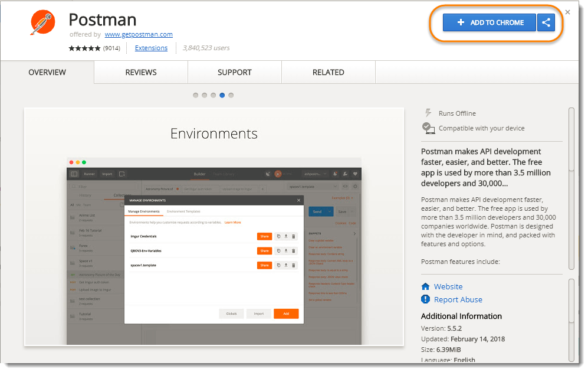Select the fourth carousel dot
This screenshot has height=372, width=588.
[x=222, y=95]
